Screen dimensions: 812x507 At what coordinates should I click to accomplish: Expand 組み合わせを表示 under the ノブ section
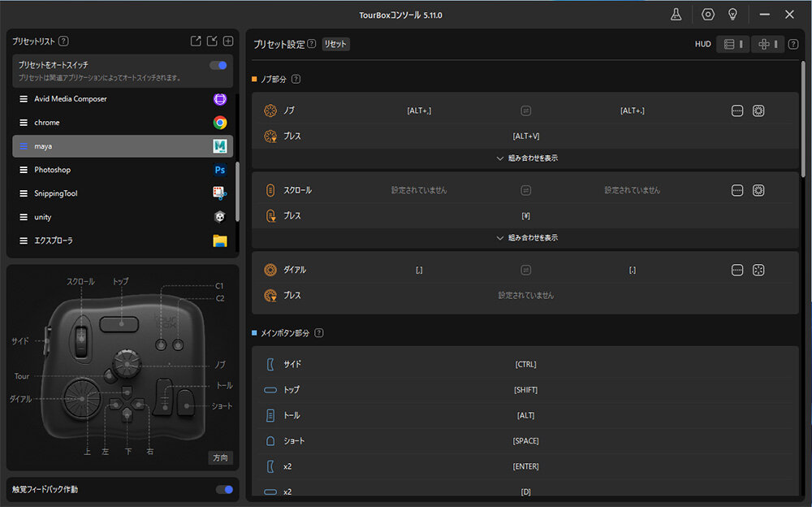pos(526,158)
